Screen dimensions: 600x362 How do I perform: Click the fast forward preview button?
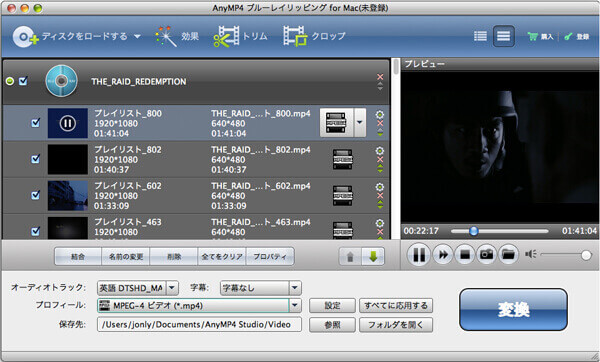pyautogui.click(x=443, y=254)
